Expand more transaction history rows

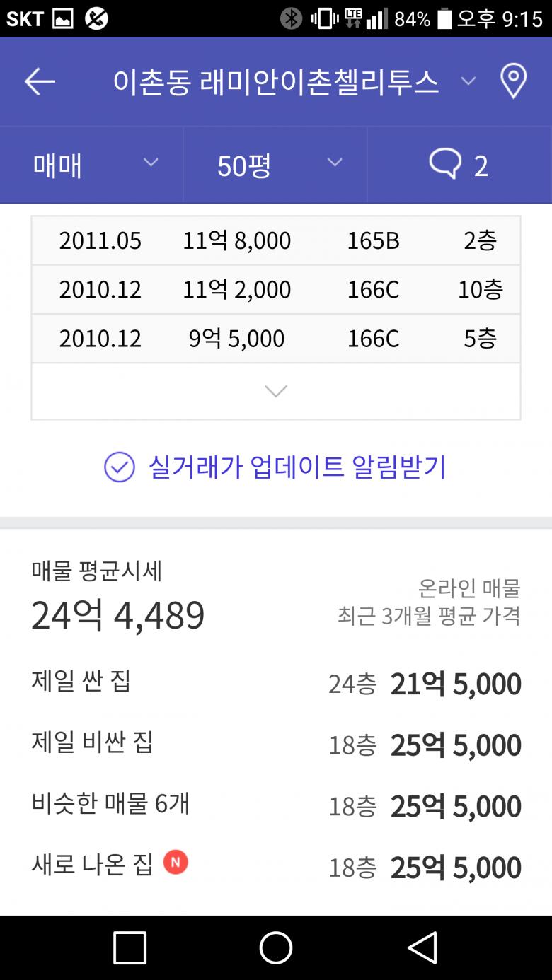click(x=276, y=391)
